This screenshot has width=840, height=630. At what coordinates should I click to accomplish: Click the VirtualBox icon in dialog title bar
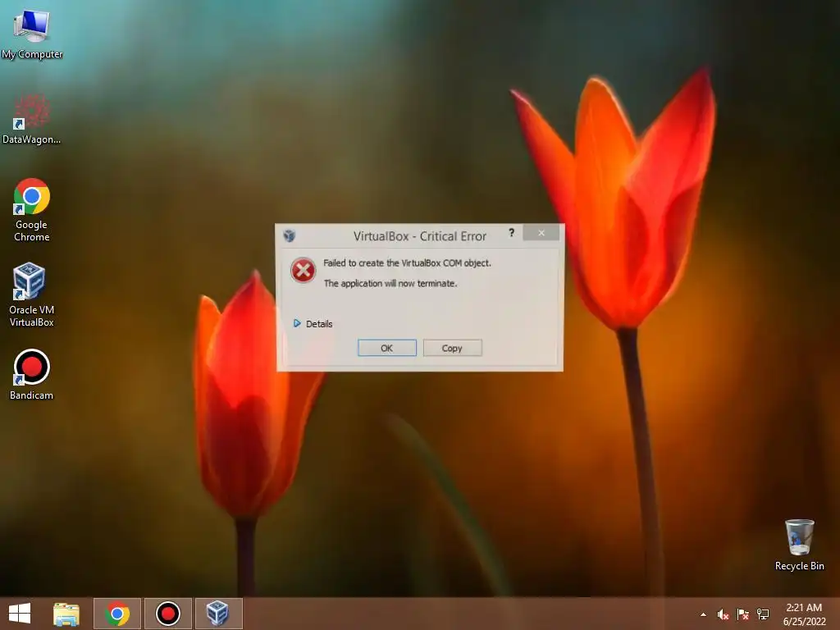click(x=290, y=235)
